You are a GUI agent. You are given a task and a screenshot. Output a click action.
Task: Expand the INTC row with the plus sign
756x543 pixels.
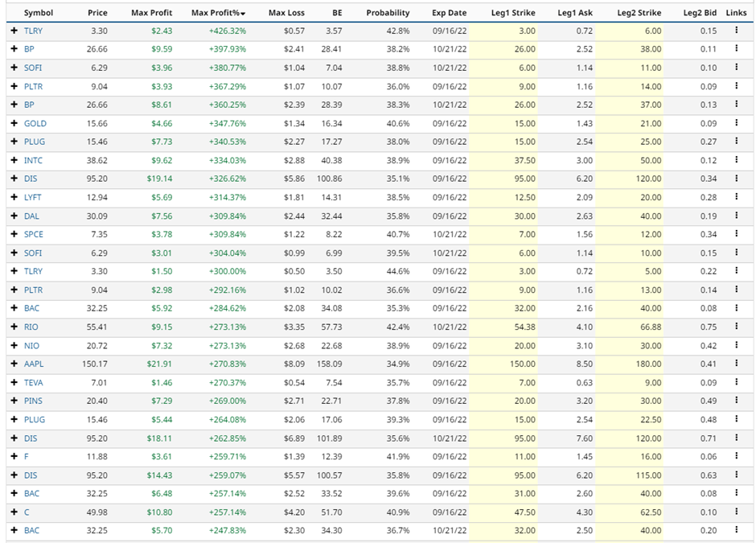[x=14, y=160]
